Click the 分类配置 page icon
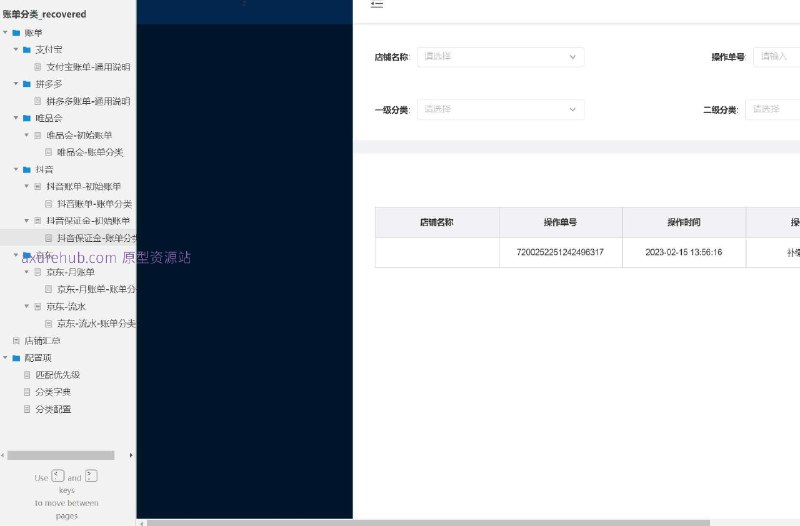The image size is (800, 526). coord(27,409)
